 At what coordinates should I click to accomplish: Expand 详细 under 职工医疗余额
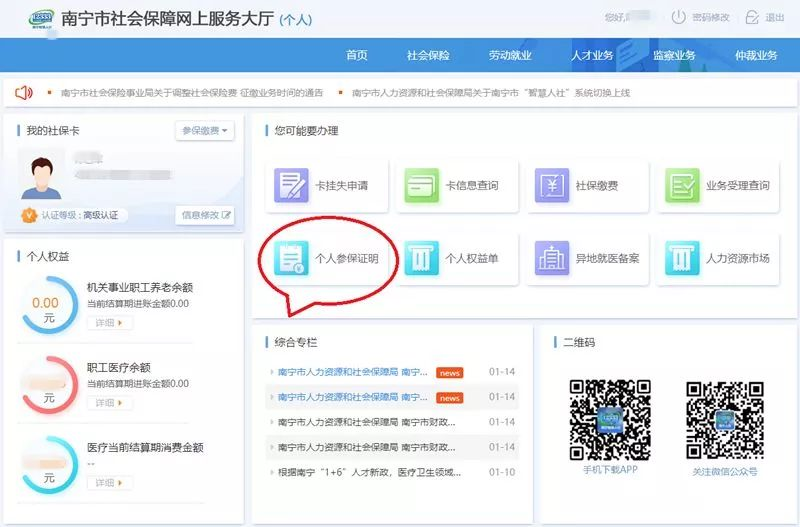109,403
